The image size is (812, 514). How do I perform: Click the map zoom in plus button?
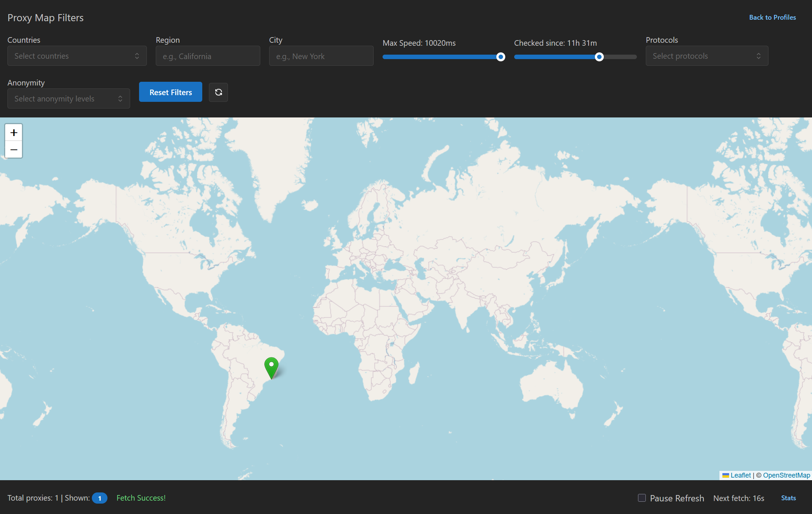coord(14,133)
